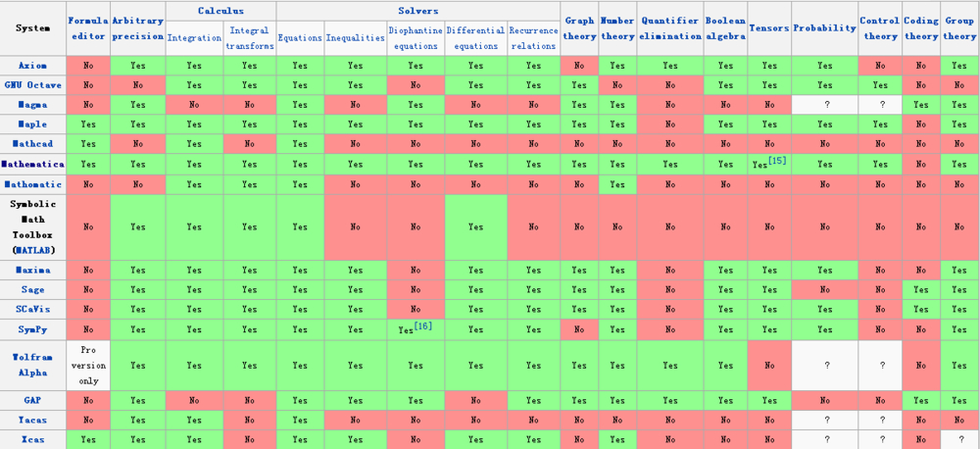Click the Inequalities column header link

click(355, 38)
